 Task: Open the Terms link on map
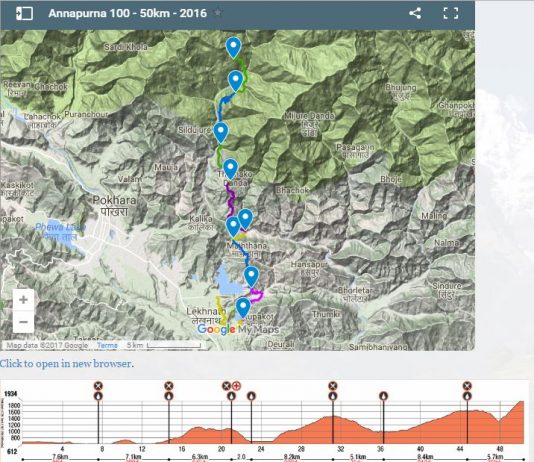(107, 345)
